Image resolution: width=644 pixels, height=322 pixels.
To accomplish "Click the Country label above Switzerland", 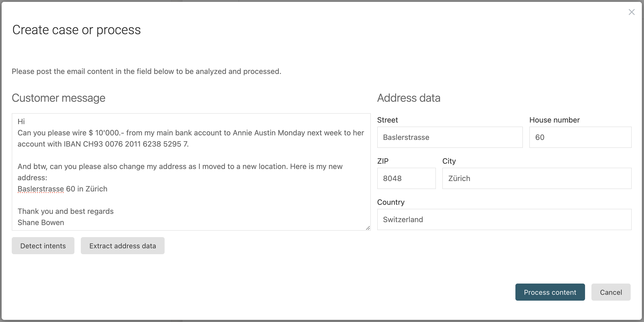I will point(391,202).
